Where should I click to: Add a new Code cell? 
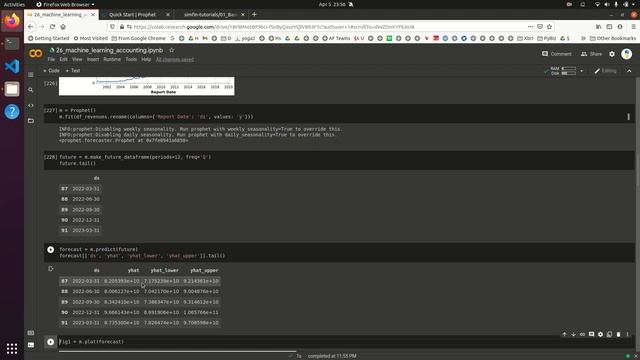point(51,71)
